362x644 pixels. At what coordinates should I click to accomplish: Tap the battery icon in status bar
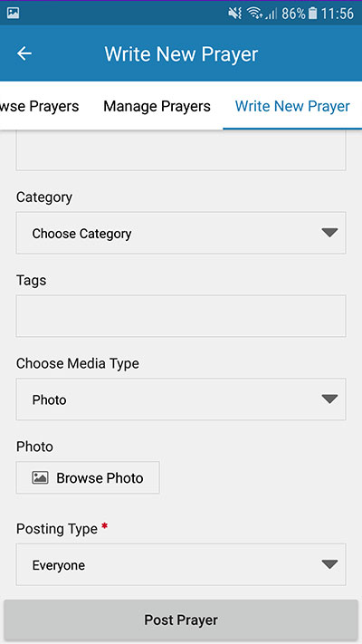point(313,14)
